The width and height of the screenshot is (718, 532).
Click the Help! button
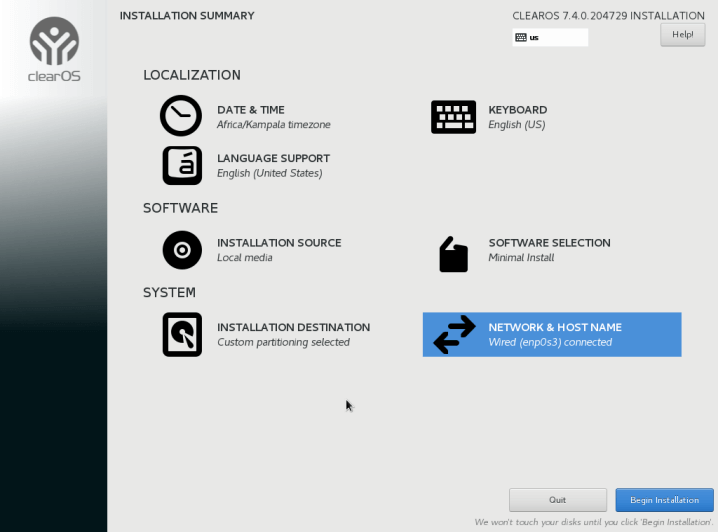(682, 35)
